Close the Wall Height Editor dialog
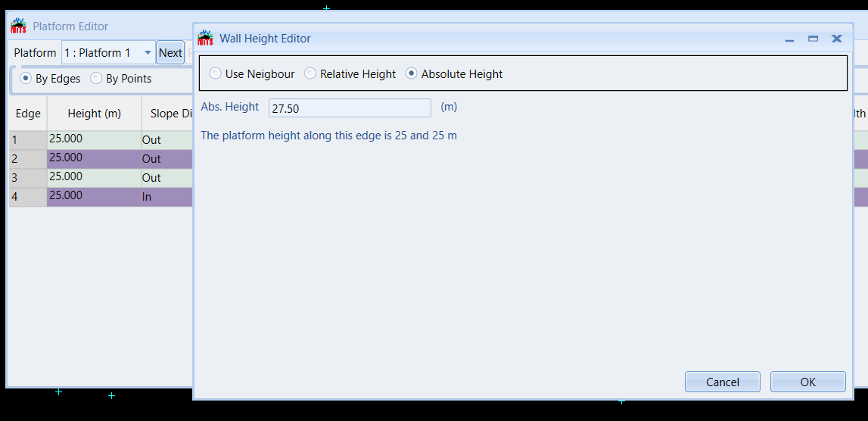This screenshot has height=421, width=868. click(836, 39)
